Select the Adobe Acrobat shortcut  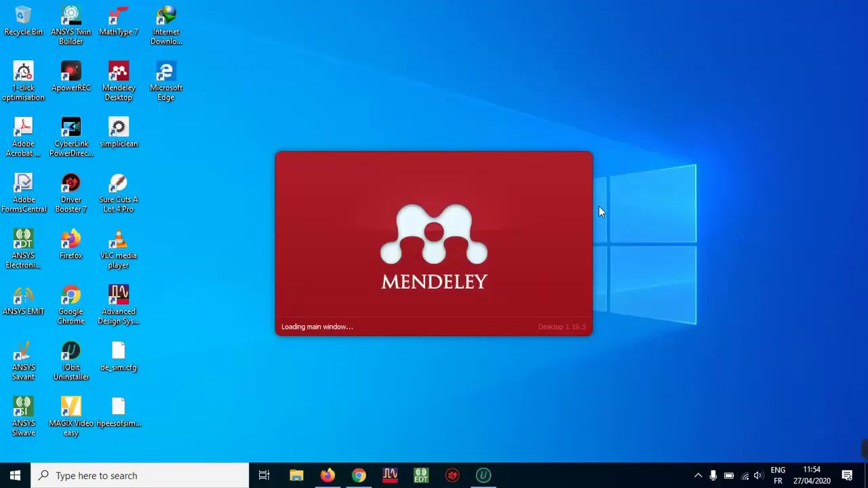pos(23,138)
